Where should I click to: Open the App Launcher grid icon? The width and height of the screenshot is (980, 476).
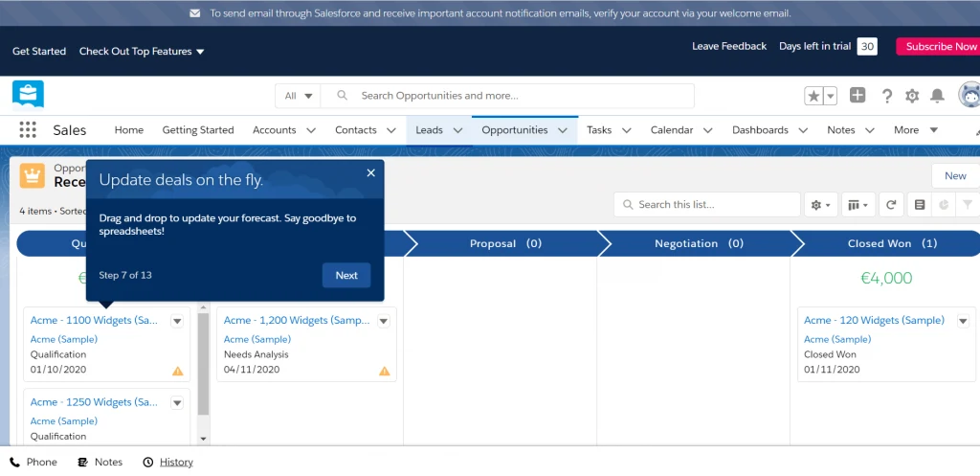tap(28, 130)
